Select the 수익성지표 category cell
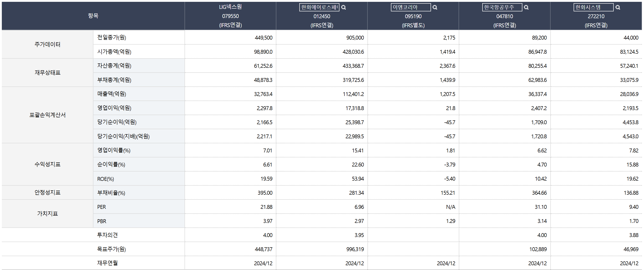This screenshot has height=270, width=644. [x=48, y=164]
